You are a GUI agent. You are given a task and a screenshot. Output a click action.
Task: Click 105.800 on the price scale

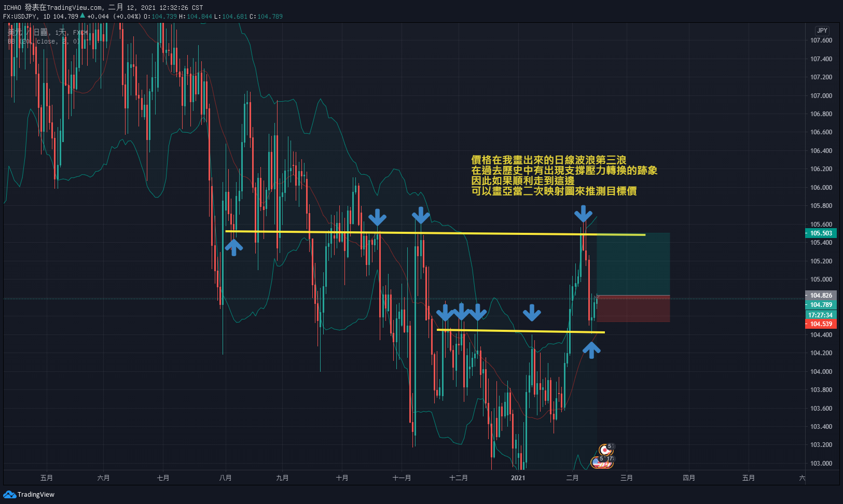tap(821, 206)
